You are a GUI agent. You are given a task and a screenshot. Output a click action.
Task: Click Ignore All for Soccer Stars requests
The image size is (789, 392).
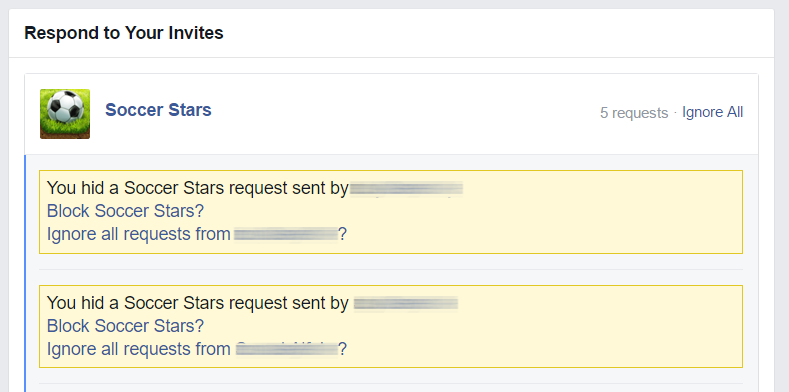click(x=712, y=112)
